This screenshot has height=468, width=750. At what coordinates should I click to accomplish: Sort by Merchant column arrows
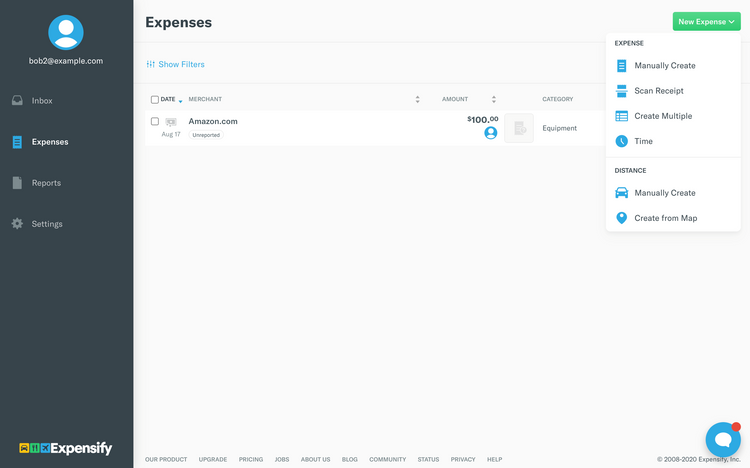point(418,99)
